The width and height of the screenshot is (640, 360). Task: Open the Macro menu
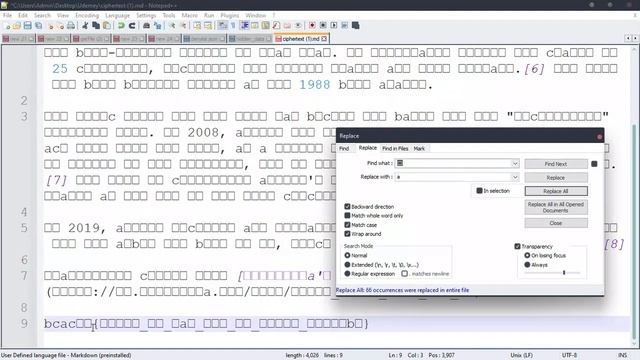189,16
